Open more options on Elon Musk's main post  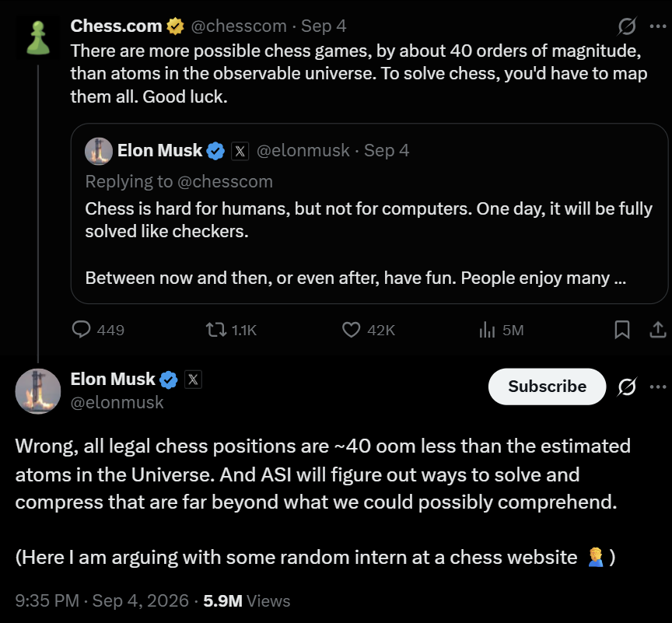click(658, 387)
